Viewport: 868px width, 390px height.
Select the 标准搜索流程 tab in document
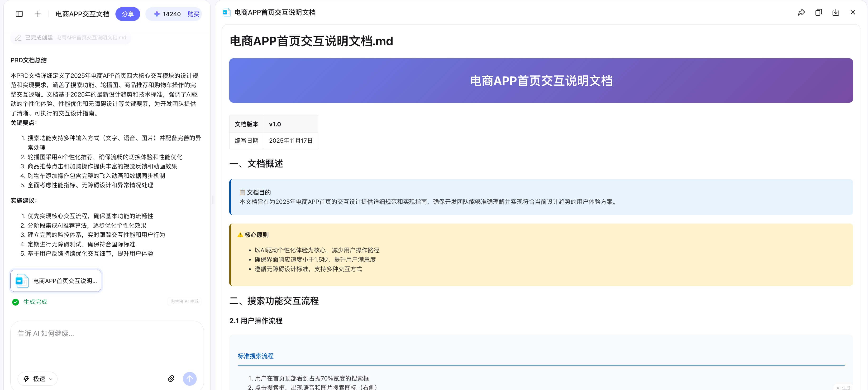pos(256,356)
